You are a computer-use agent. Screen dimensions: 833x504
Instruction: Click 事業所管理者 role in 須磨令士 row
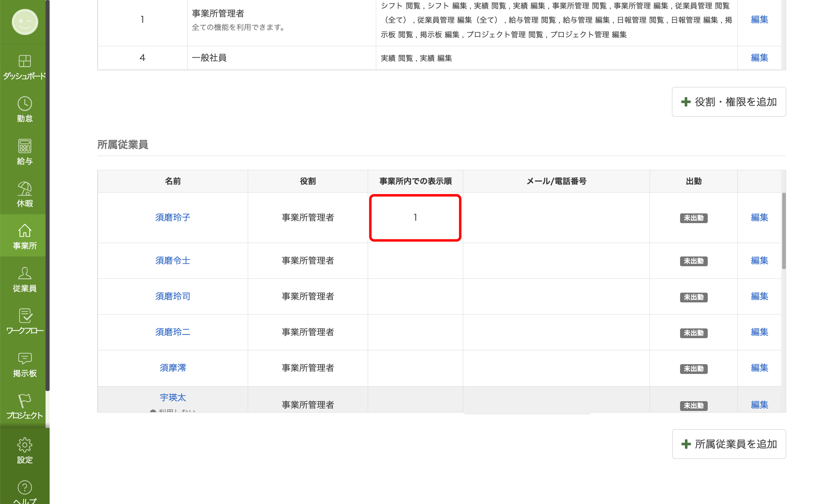[x=308, y=261]
